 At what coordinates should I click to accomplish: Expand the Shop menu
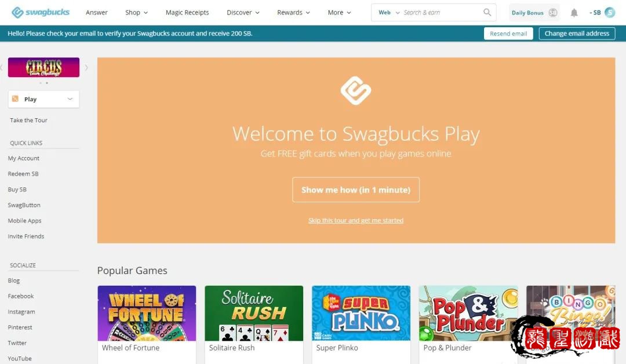pyautogui.click(x=137, y=12)
